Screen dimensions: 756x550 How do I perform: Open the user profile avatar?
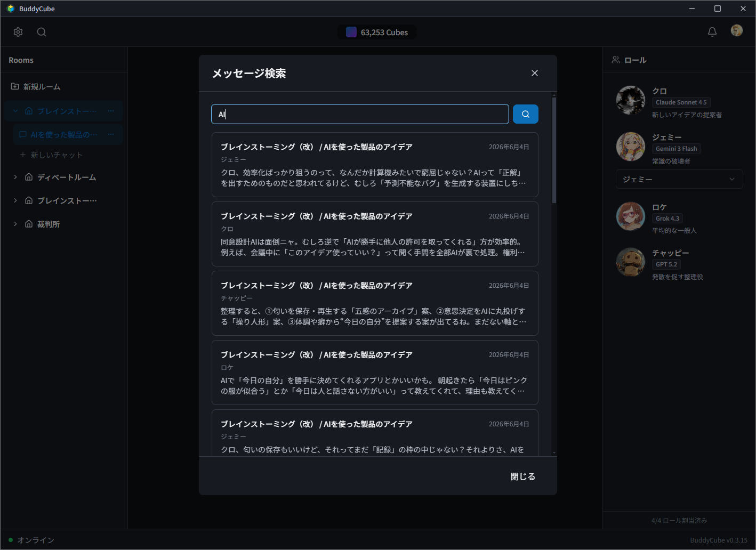coord(737,31)
